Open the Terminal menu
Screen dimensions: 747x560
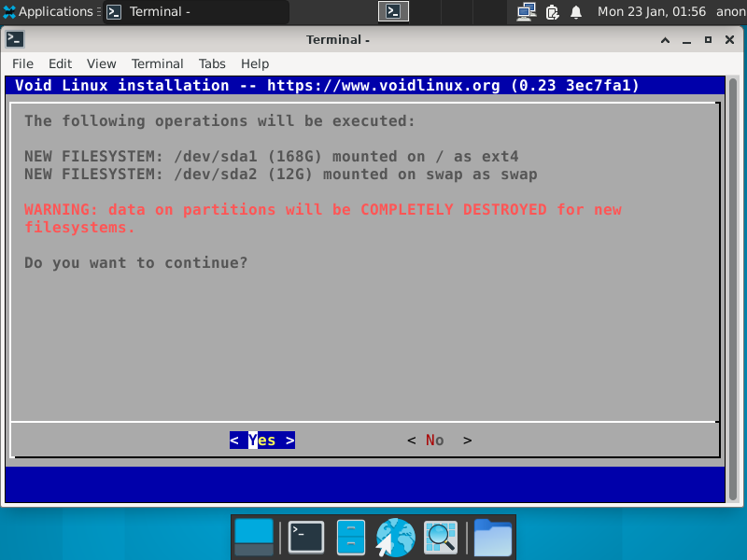click(157, 63)
